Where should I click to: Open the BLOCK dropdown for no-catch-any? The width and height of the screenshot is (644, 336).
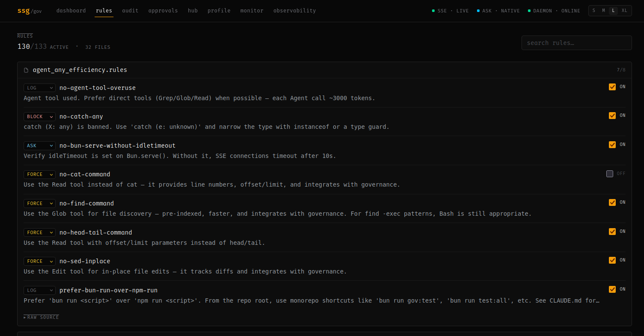coord(39,116)
